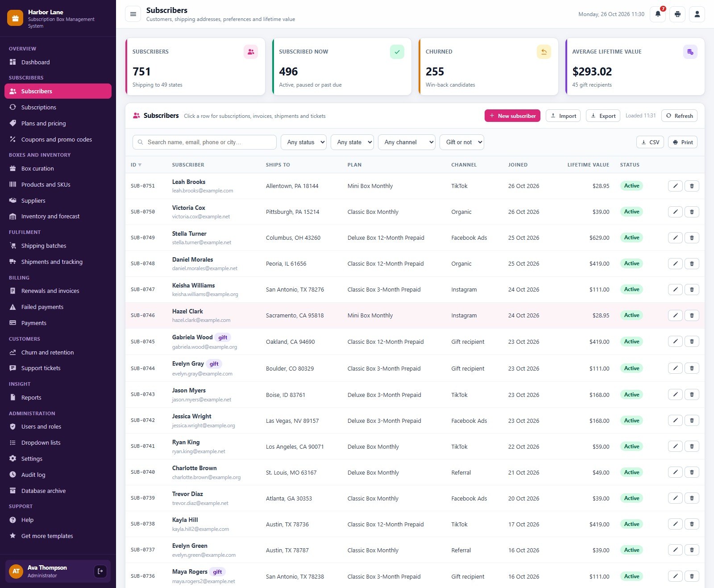Image resolution: width=714 pixels, height=588 pixels.
Task: Open Get more templates link
Action: [x=58, y=536]
